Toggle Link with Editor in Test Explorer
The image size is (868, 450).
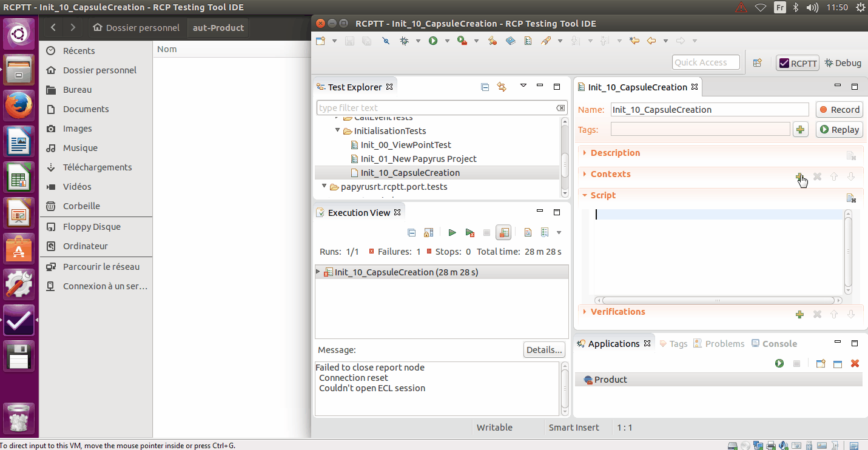click(501, 87)
